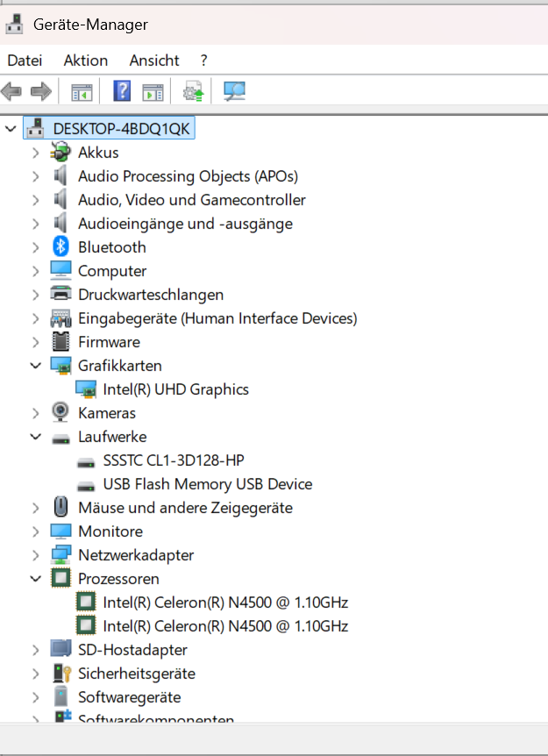Expand the Monitore category
Viewport: 548px width, 756px height.
click(x=36, y=531)
